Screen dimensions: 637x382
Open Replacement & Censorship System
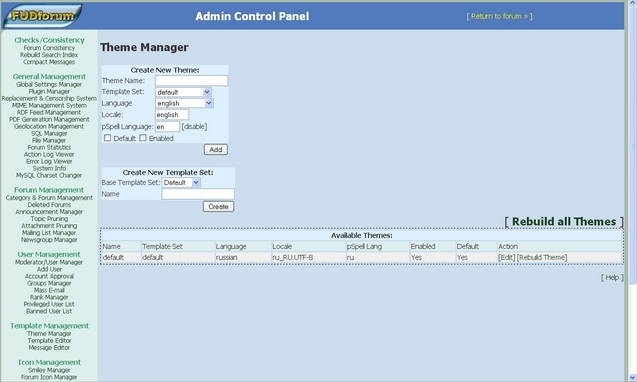click(x=49, y=98)
